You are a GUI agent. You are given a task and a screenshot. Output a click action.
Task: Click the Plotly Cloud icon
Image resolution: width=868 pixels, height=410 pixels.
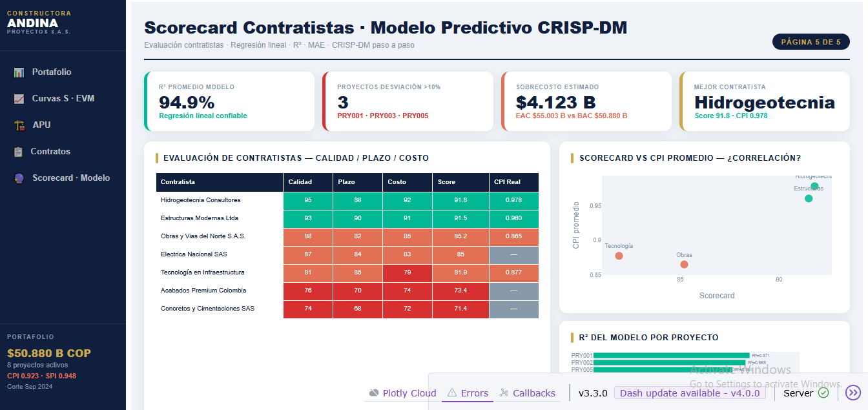coord(374,393)
